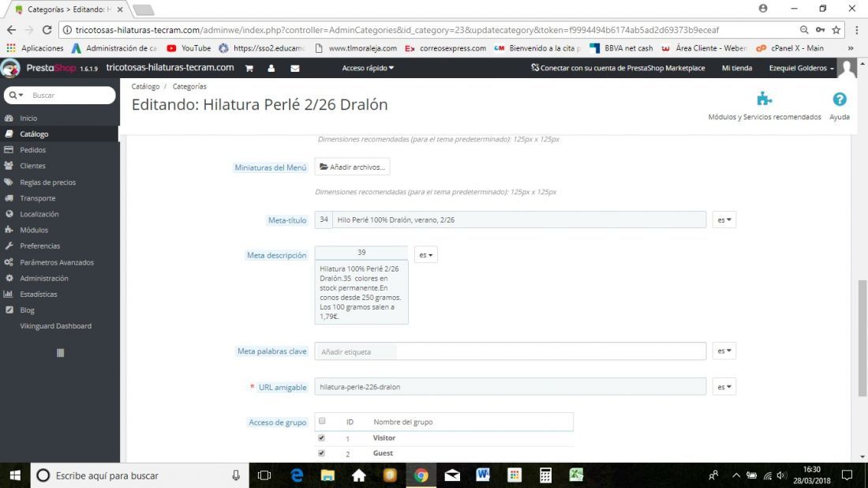Viewport: 868px width, 488px height.
Task: Focus the sidebar Buscar search box
Action: 71,96
